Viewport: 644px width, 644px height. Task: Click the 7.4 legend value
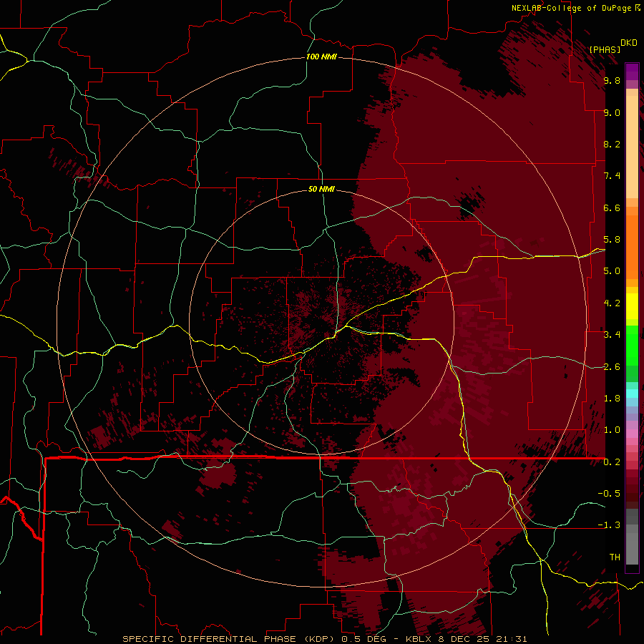(x=612, y=176)
